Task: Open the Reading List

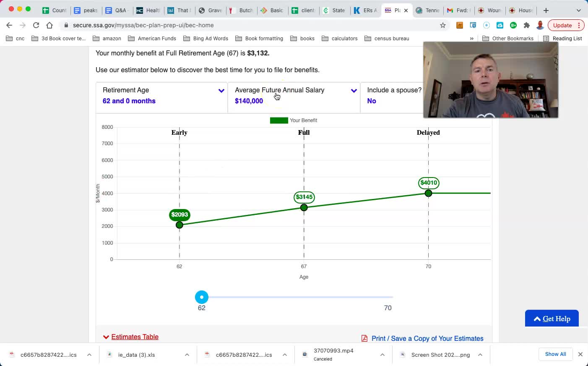Action: [x=562, y=38]
